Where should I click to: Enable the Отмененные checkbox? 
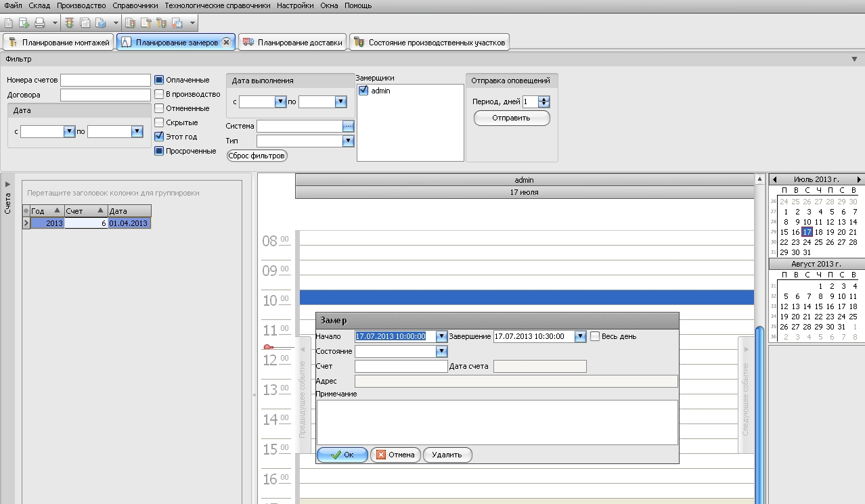tap(159, 108)
